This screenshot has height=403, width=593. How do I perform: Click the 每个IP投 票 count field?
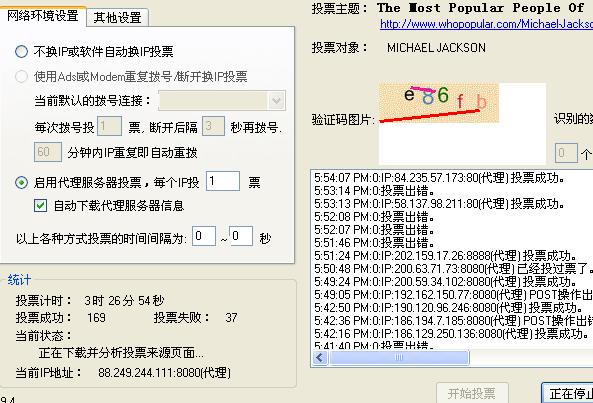pyautogui.click(x=223, y=181)
